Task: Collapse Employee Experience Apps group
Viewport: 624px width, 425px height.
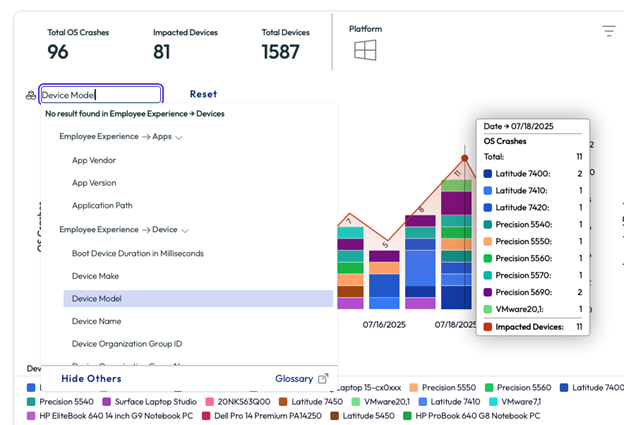Action: point(121,136)
